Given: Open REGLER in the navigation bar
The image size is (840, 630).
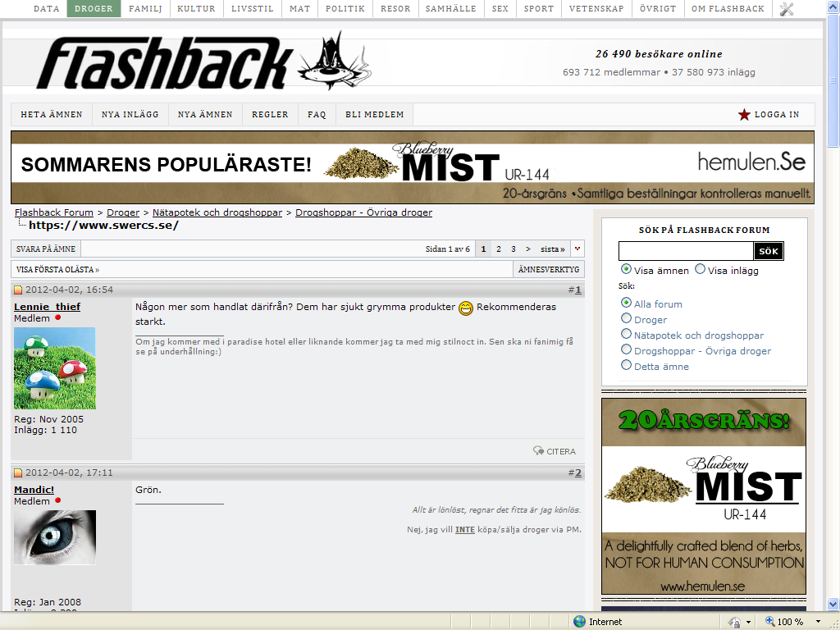Looking at the screenshot, I should pos(270,115).
